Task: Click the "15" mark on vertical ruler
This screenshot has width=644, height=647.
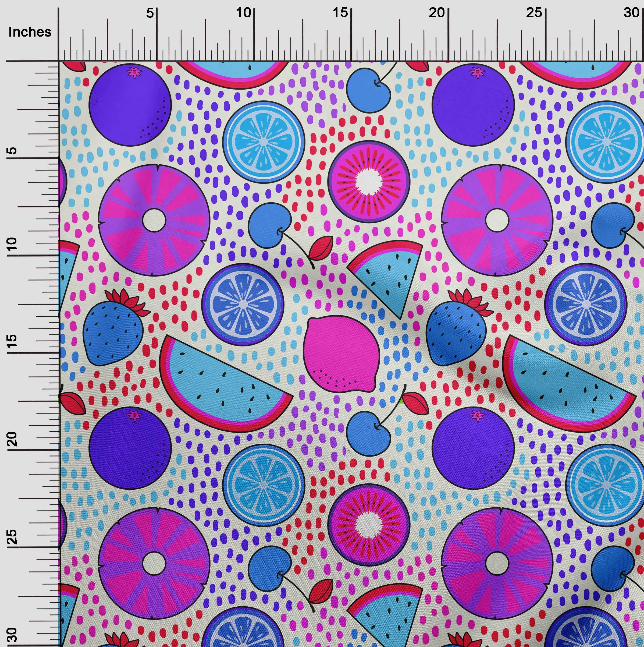Action: click(12, 342)
